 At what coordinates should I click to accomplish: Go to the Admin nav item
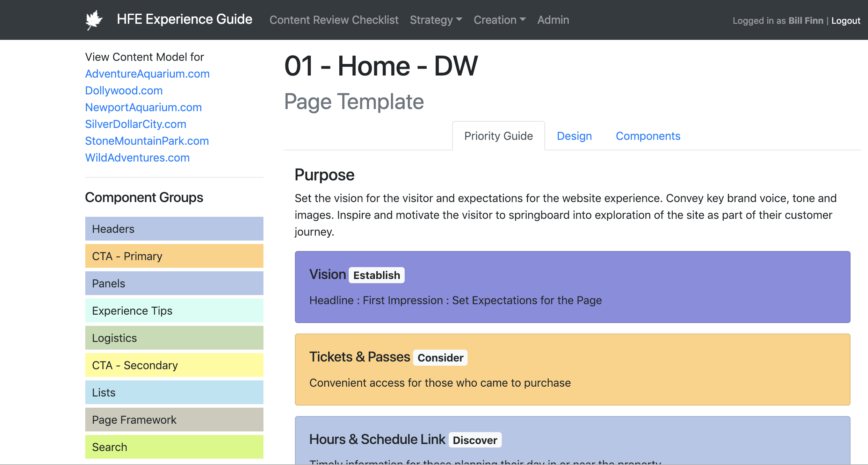[553, 20]
